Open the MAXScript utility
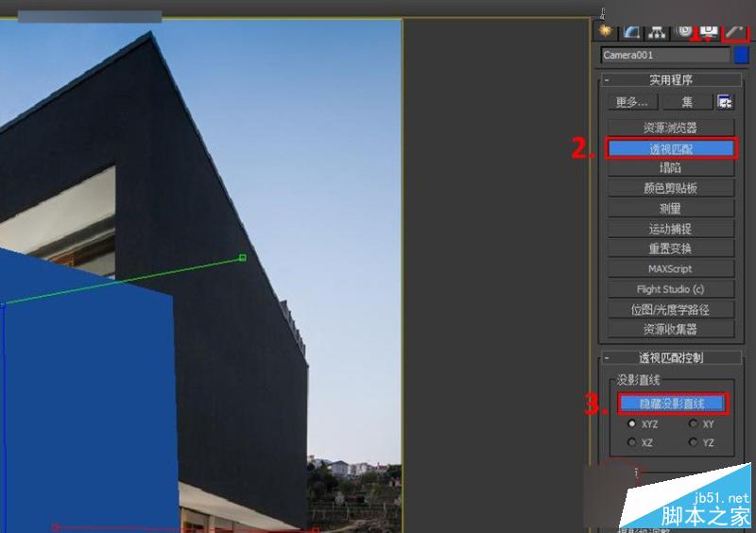756x533 pixels. point(671,269)
